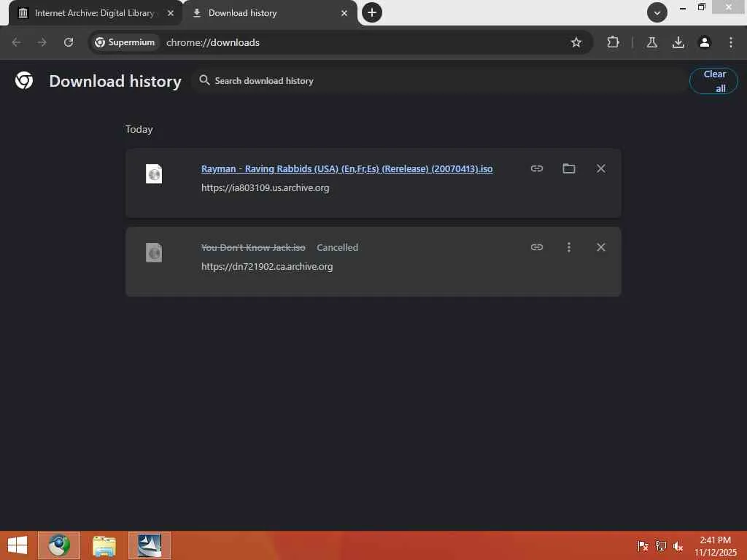Open File Explorer from the taskbar
Viewport: 747px width, 560px height.
(x=104, y=545)
